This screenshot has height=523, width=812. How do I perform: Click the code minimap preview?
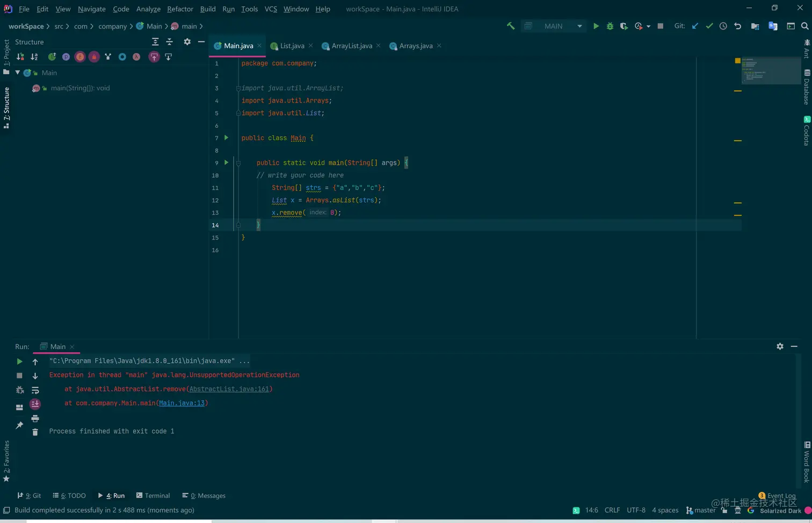771,70
